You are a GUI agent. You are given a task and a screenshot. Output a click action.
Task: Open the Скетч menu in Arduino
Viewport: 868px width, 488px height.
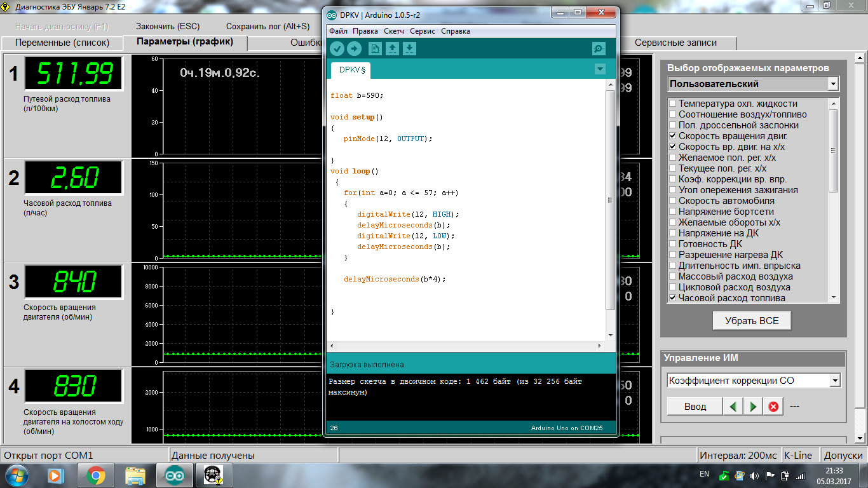394,31
